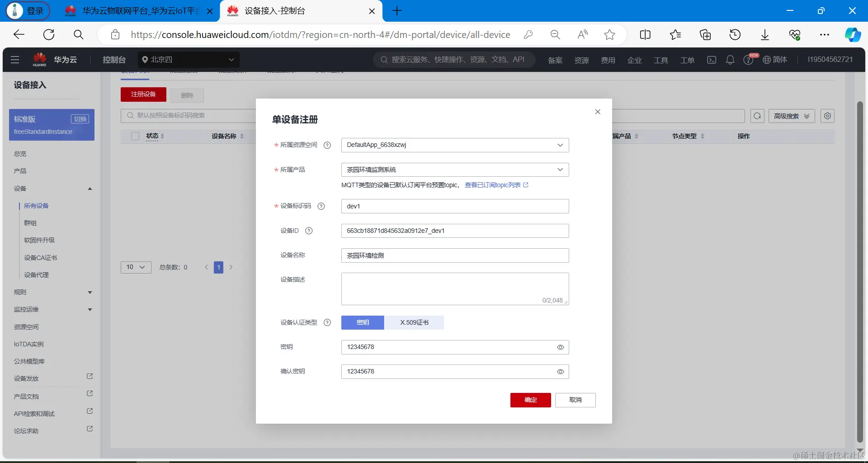The height and width of the screenshot is (463, 868).
Task: Open split screen icon
Action: tap(645, 35)
